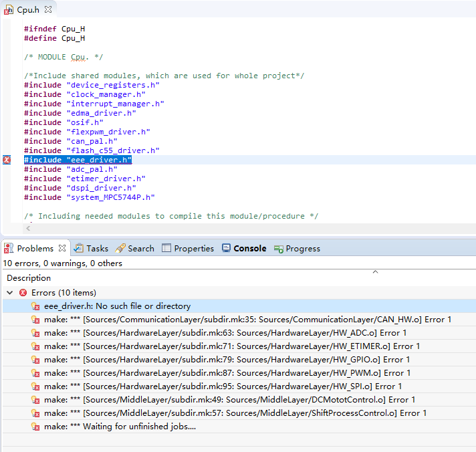The width and height of the screenshot is (476, 452).
Task: Click the #include "clock_manager.h" line
Action: click(x=85, y=94)
